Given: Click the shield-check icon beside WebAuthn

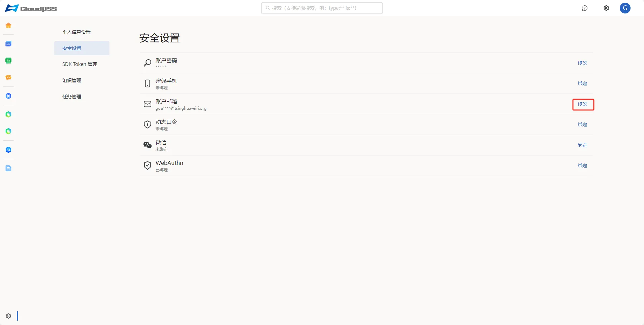Looking at the screenshot, I should coord(148,166).
